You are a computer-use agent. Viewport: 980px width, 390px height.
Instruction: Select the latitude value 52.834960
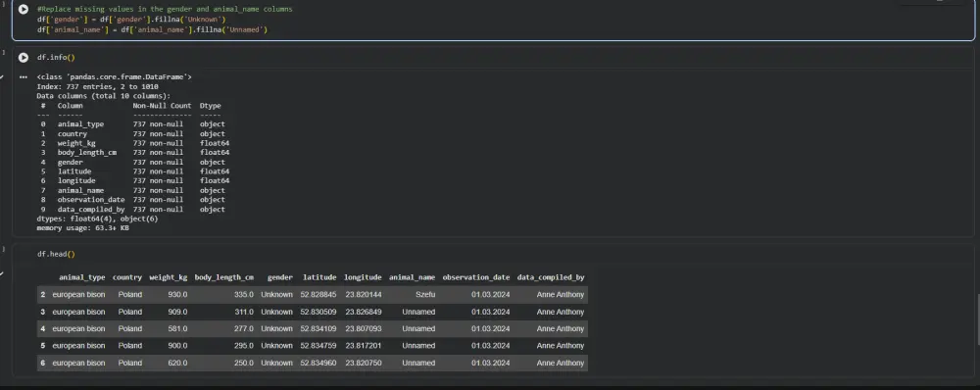click(318, 363)
